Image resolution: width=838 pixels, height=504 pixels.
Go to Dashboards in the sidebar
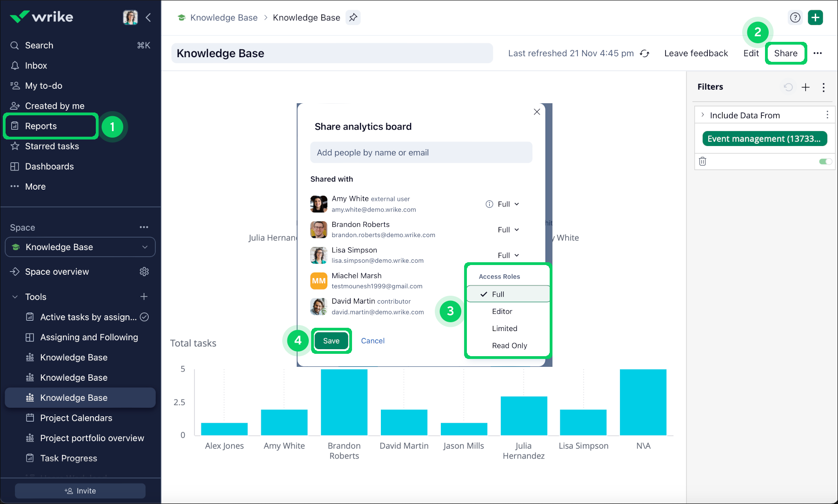(49, 166)
